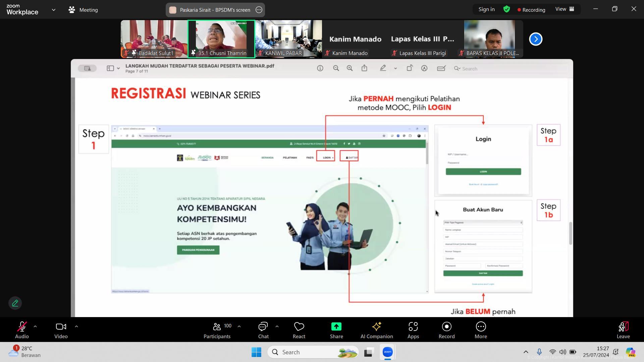The image size is (644, 362).
Task: Change layout with View button
Action: (565, 9)
